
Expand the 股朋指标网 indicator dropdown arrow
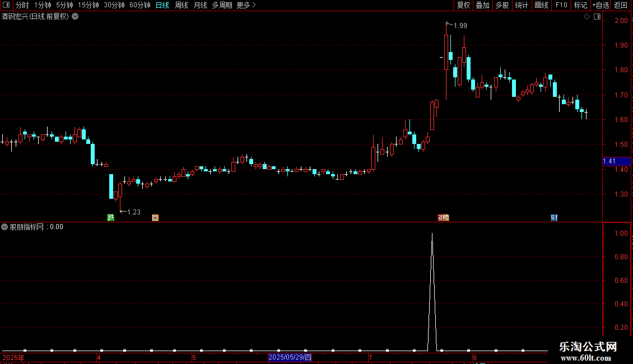point(4,227)
